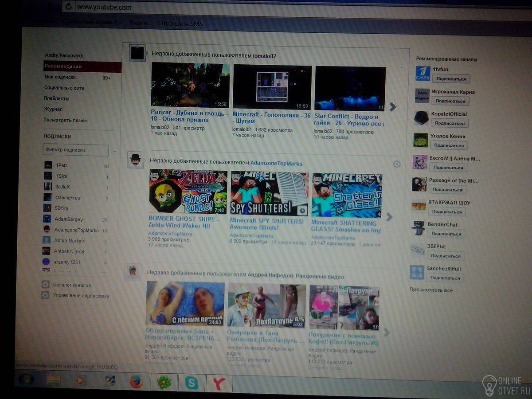Open the filter dropdown arrow next to Фильтр подписки
The height and width of the screenshot is (399, 532).
(114, 151)
